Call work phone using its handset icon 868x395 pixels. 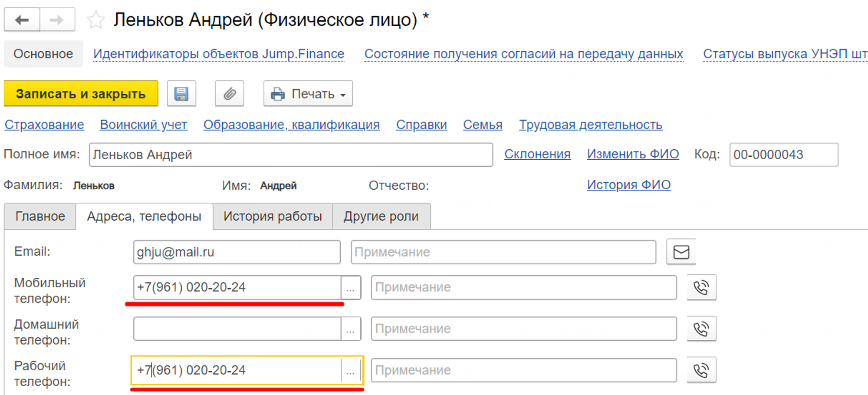click(701, 370)
